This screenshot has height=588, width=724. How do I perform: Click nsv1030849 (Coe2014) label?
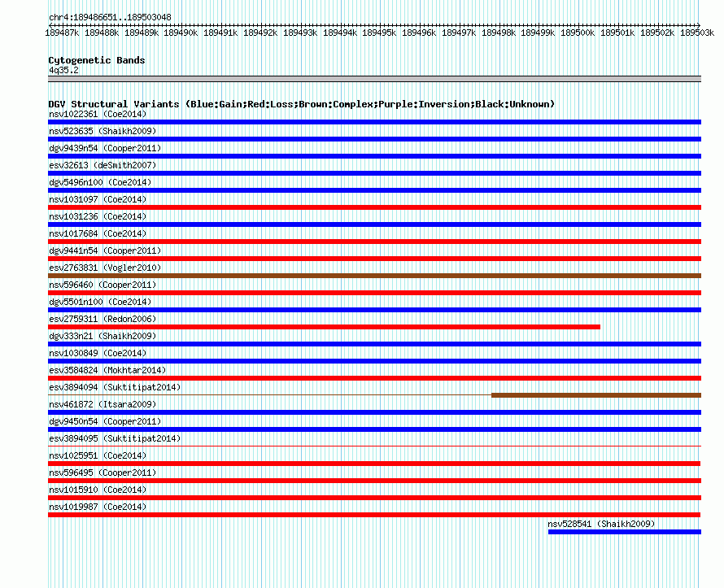[98, 353]
